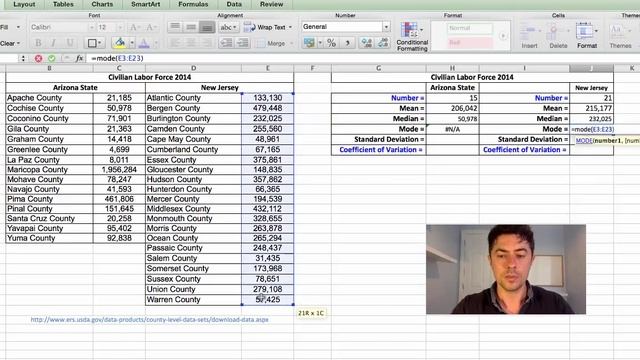
Task: Apply the font color A
Action: 144,43
